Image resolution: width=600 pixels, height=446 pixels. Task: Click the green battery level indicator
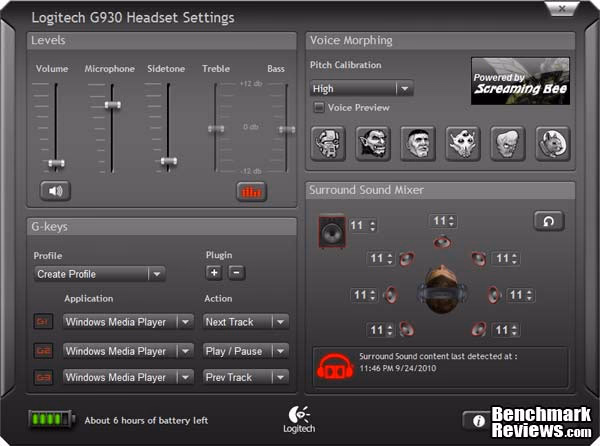(51, 420)
